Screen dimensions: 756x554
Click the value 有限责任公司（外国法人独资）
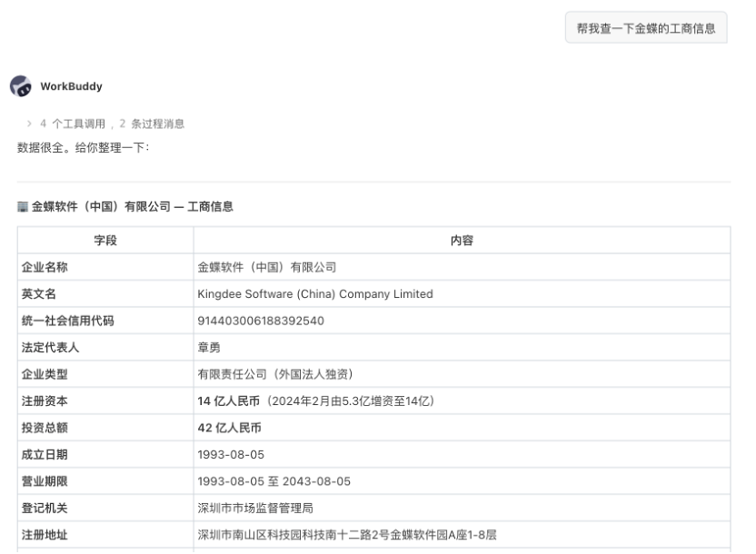276,374
